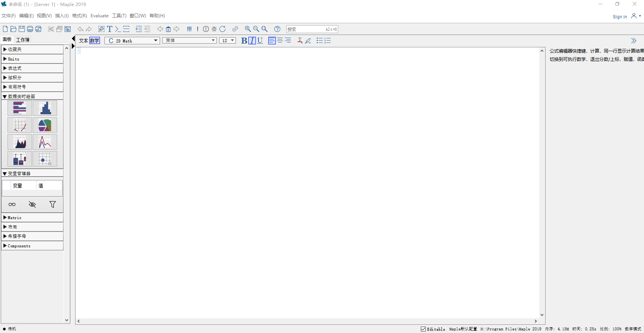Image resolution: width=644 pixels, height=333 pixels.
Task: Click the execute all (!!!) toolbar icon
Action: click(189, 29)
